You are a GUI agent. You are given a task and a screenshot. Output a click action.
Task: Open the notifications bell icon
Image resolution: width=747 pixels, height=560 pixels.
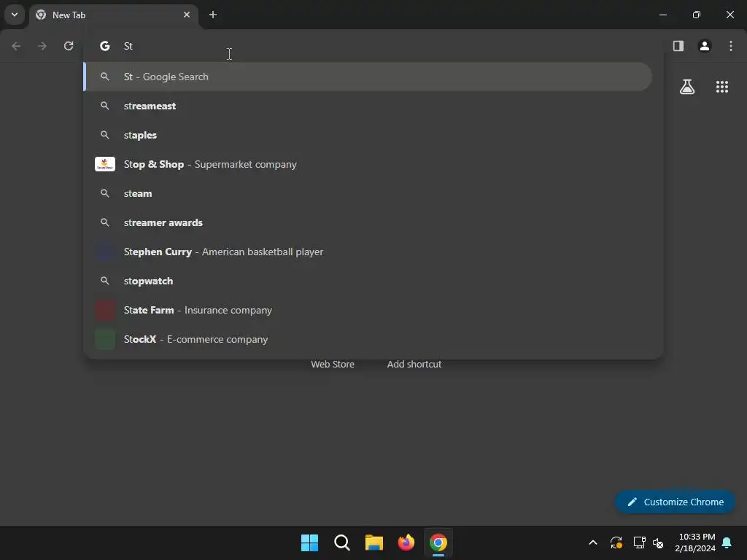(x=727, y=542)
